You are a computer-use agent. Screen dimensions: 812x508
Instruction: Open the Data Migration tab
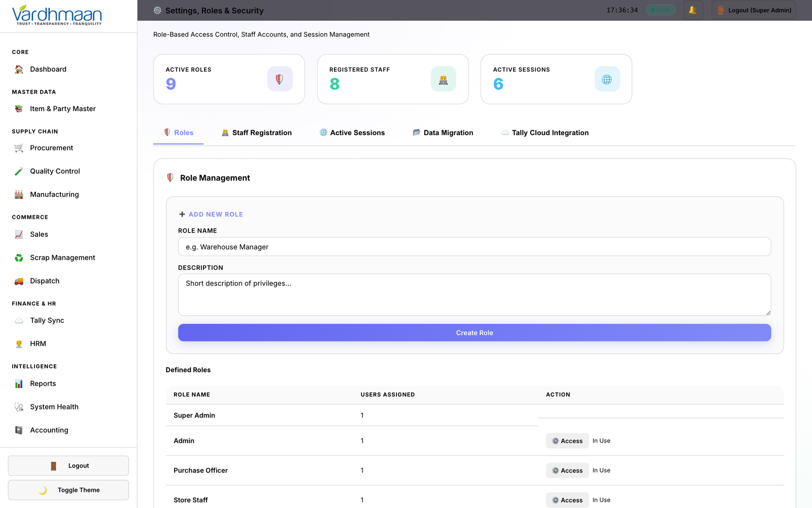coord(443,133)
